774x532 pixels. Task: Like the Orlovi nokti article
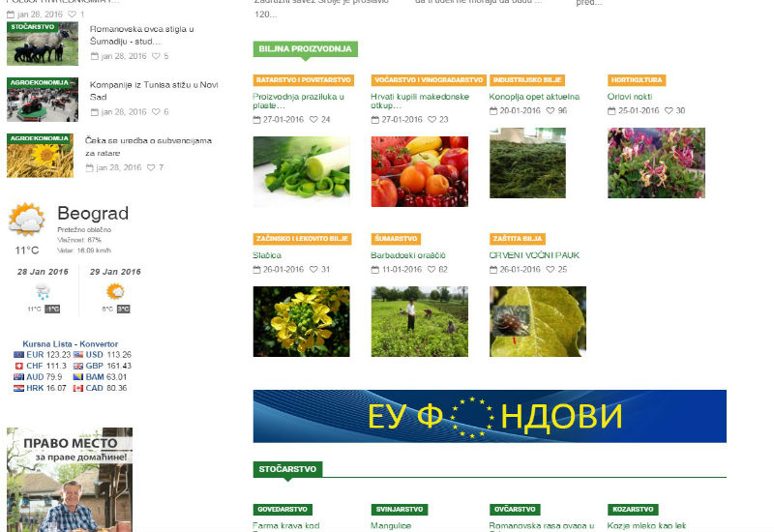[x=669, y=110]
